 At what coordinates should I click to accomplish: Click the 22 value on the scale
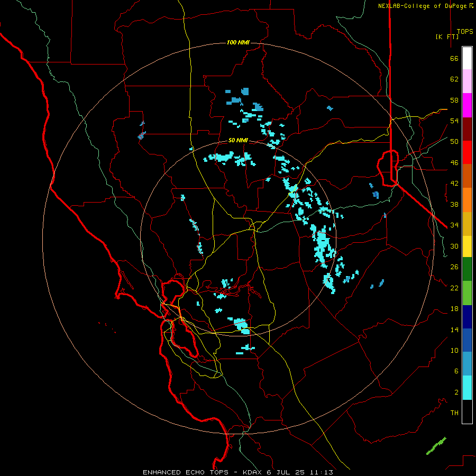coord(454,288)
